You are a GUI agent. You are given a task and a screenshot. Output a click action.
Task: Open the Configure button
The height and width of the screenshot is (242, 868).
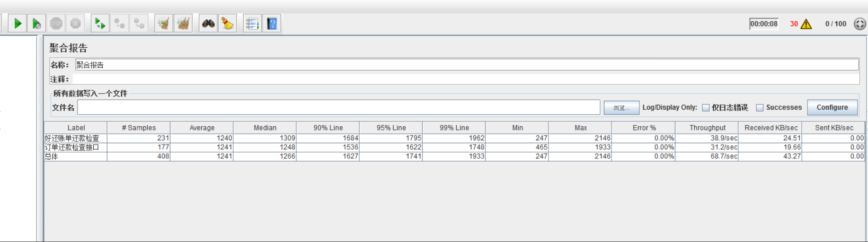832,107
